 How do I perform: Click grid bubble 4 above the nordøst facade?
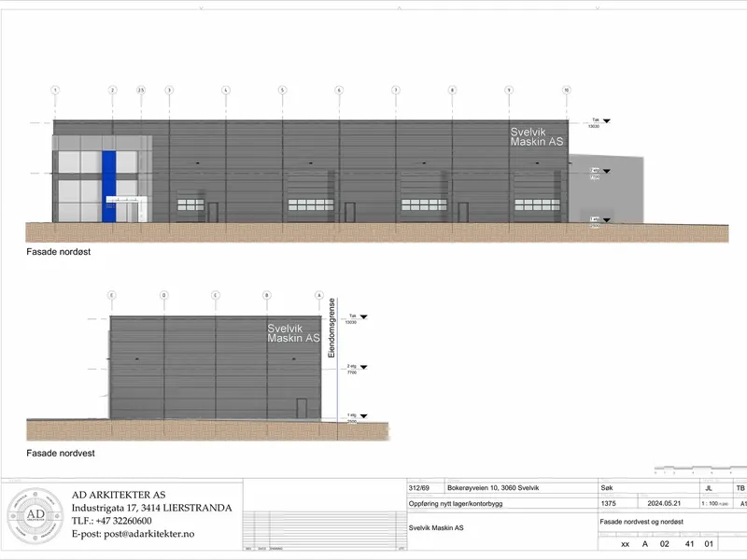(226, 90)
